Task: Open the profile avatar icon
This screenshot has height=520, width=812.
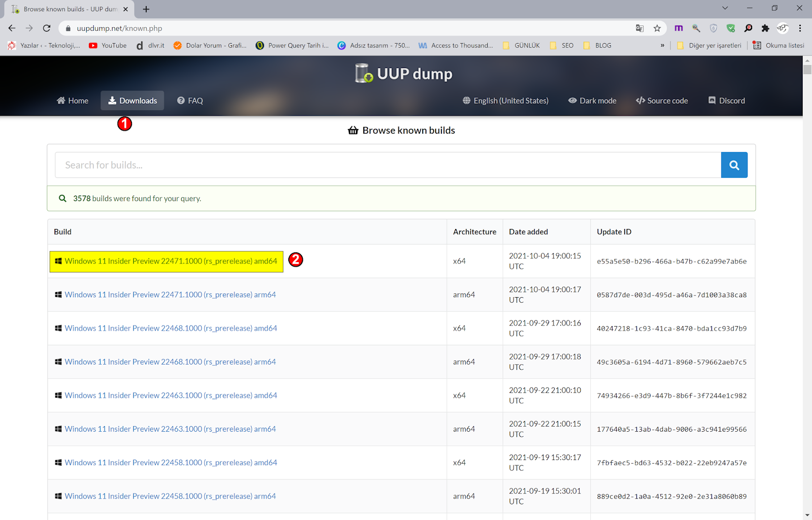Action: (x=783, y=28)
